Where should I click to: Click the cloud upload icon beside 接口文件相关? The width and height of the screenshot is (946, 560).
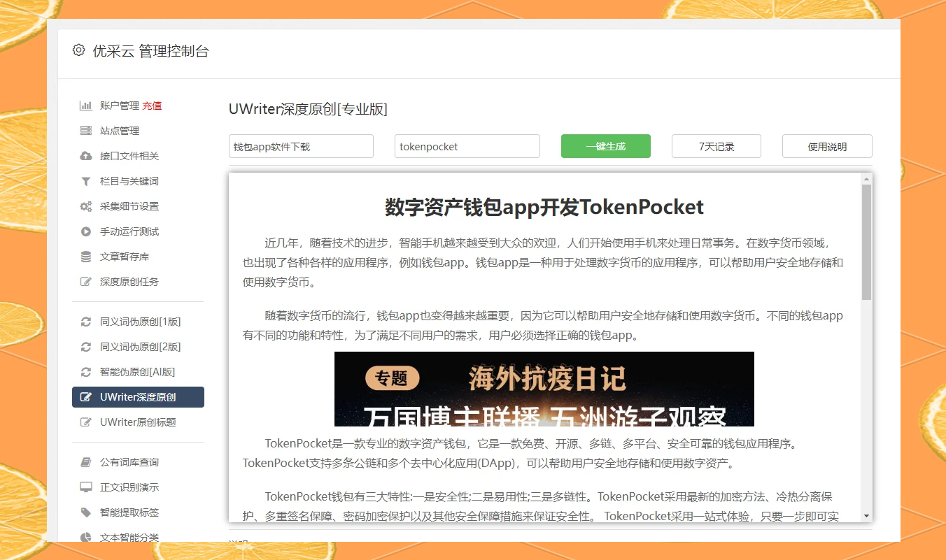coord(86,156)
